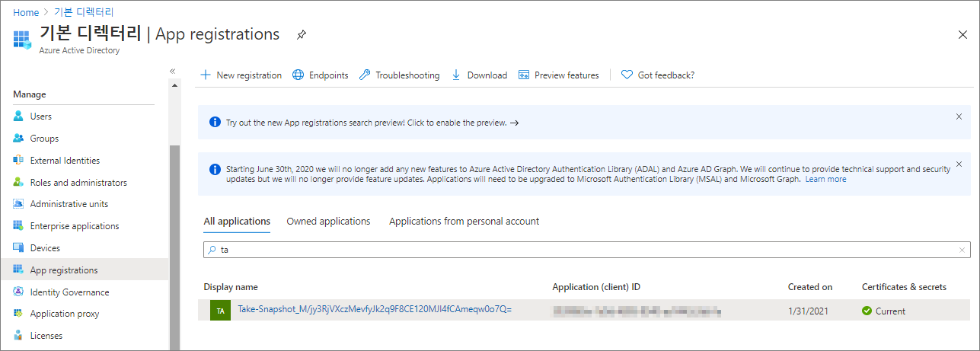The height and width of the screenshot is (351, 980).
Task: Click the App registrations sidebar icon
Action: tap(19, 270)
